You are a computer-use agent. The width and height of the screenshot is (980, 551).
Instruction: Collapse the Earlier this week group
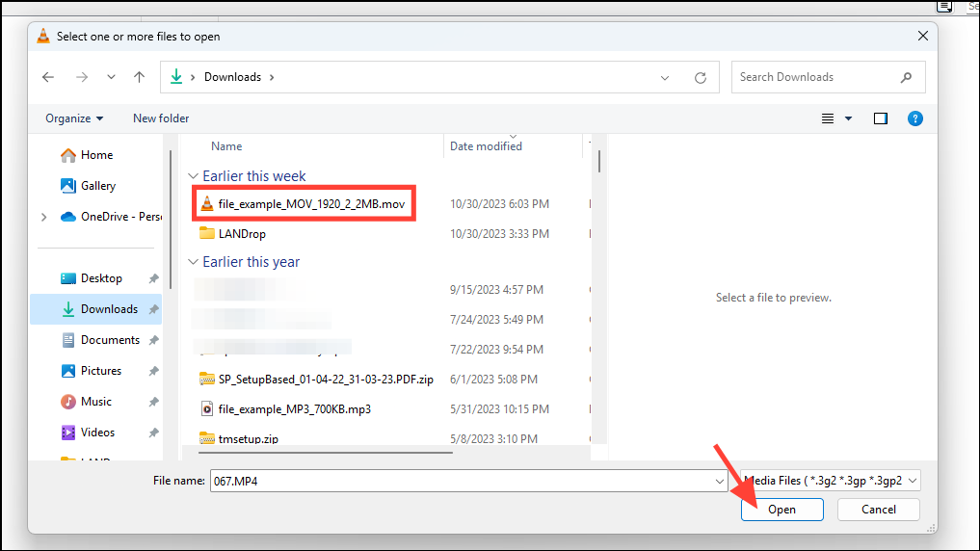(x=193, y=176)
